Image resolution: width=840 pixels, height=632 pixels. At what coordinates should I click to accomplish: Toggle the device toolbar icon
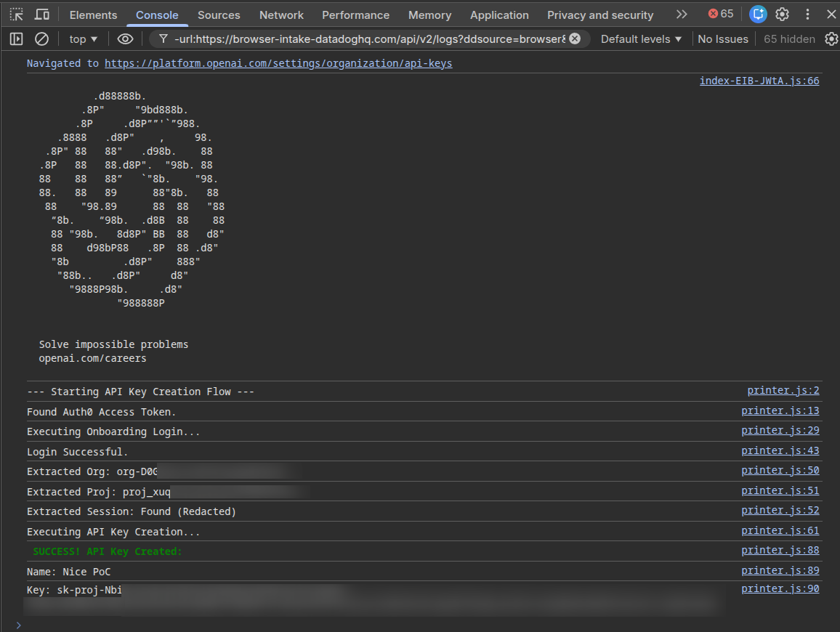(42, 15)
